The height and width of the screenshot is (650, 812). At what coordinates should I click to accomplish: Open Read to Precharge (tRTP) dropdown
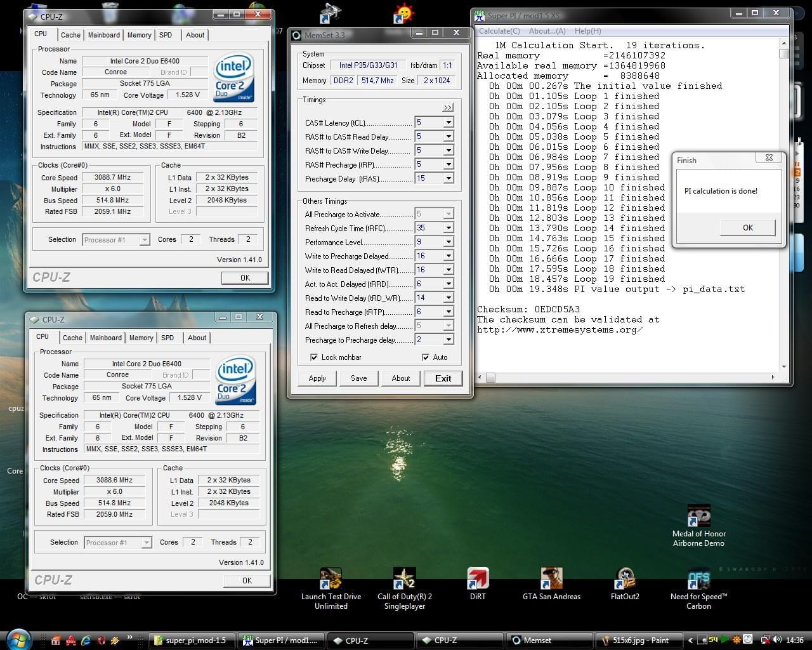[x=449, y=312]
